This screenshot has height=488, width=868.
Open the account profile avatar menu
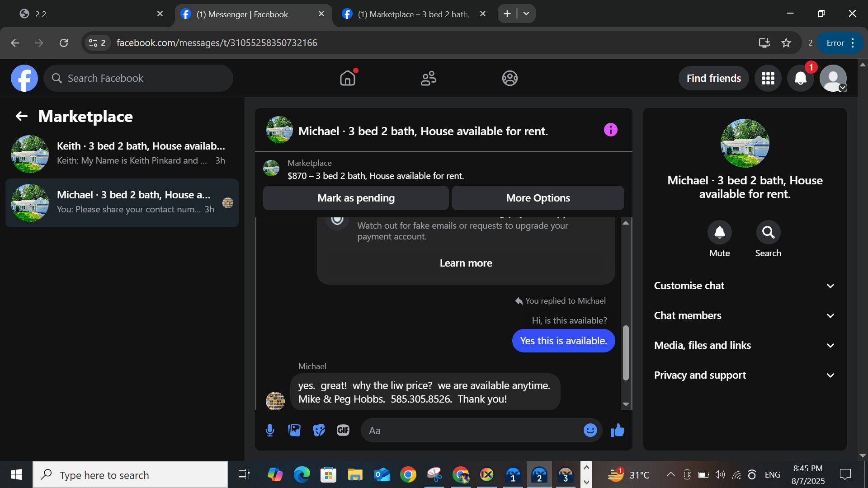(x=833, y=78)
